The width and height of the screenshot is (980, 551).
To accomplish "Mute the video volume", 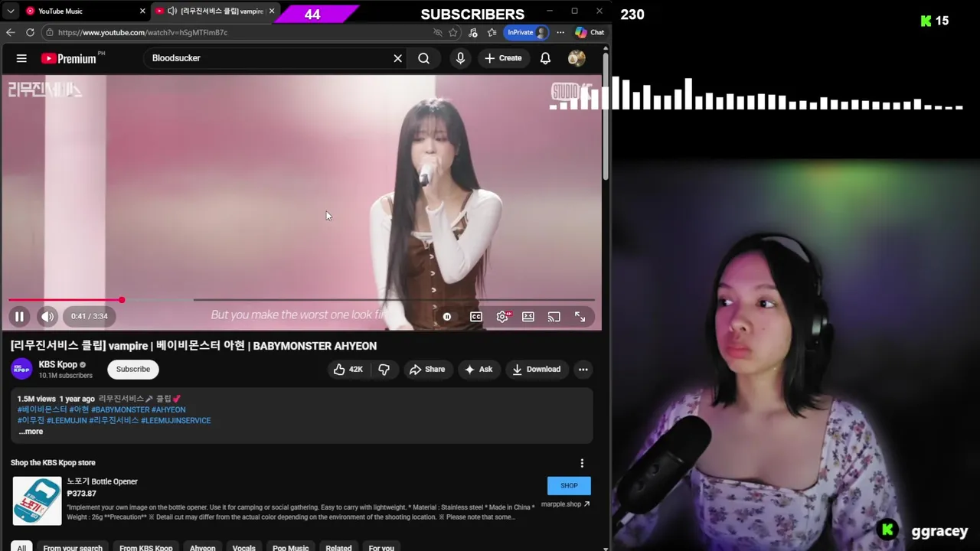I will 47,316.
